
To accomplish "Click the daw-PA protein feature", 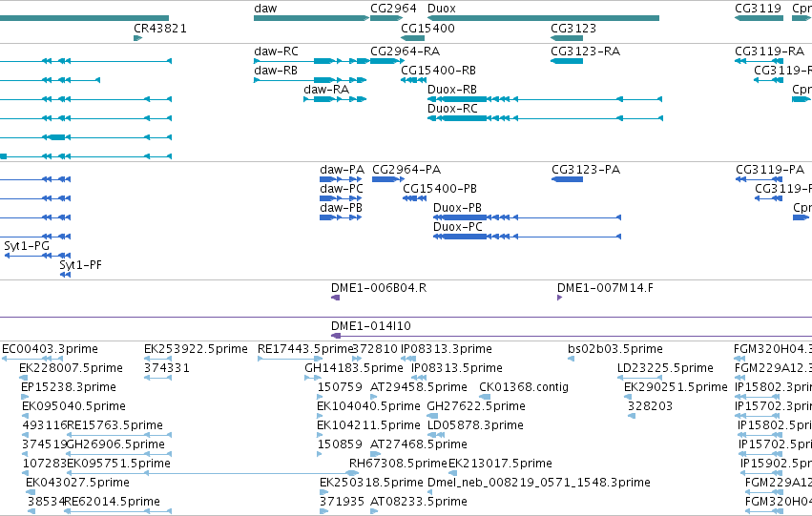I will click(x=341, y=179).
